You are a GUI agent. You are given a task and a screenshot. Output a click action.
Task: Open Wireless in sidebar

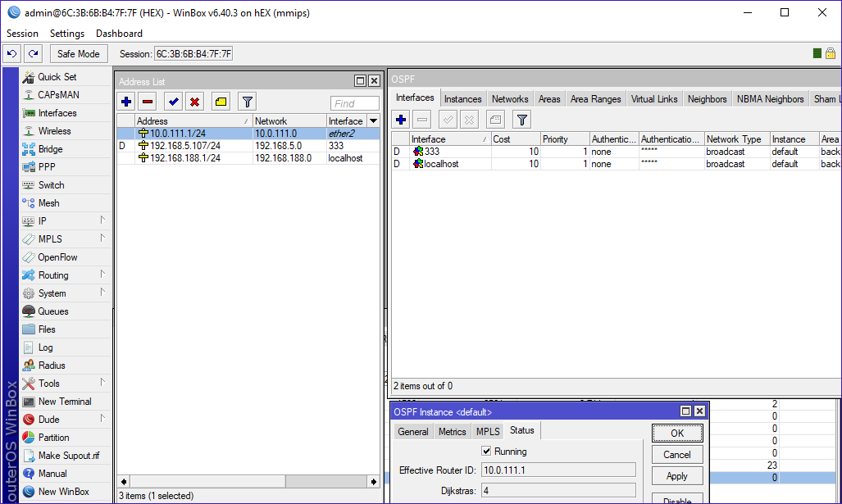66,131
